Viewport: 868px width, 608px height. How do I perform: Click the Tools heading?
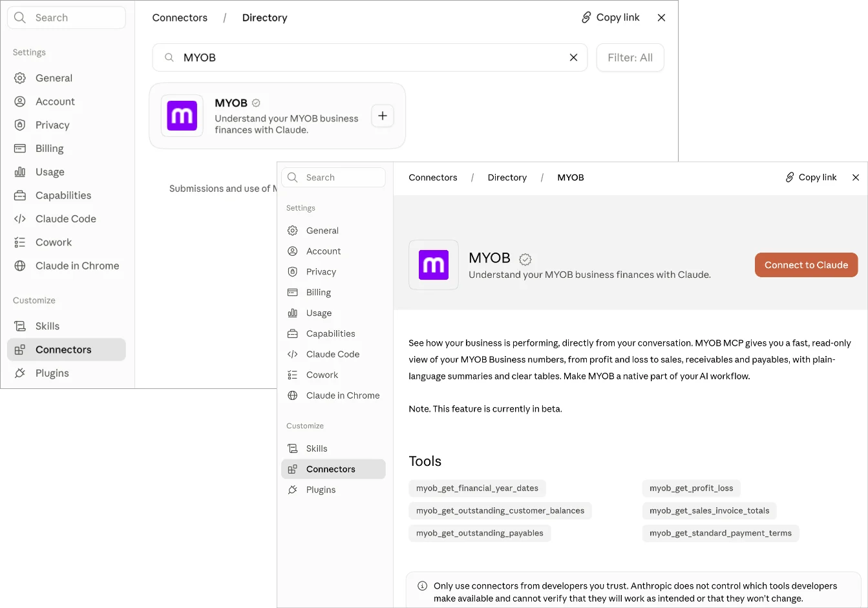coord(425,461)
